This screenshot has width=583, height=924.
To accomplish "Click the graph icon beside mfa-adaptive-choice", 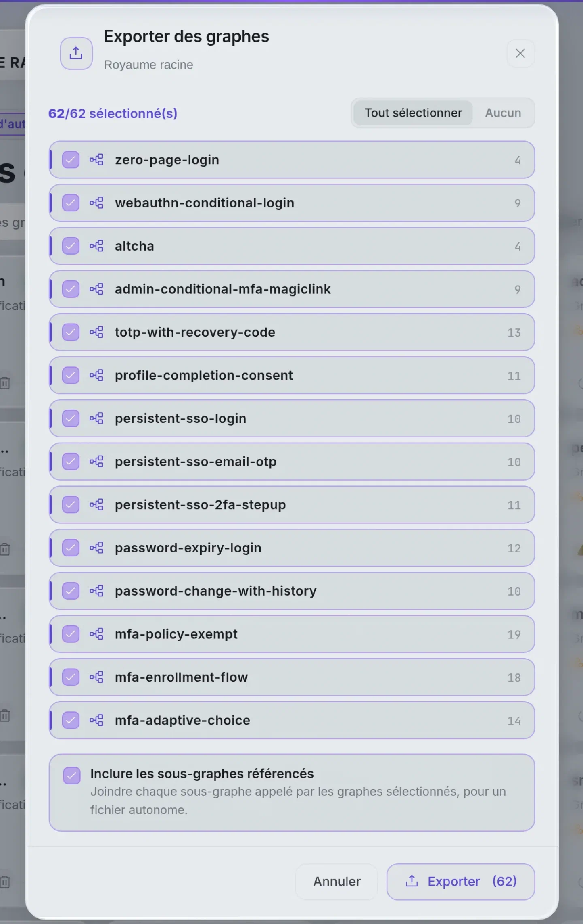I will pyautogui.click(x=96, y=720).
